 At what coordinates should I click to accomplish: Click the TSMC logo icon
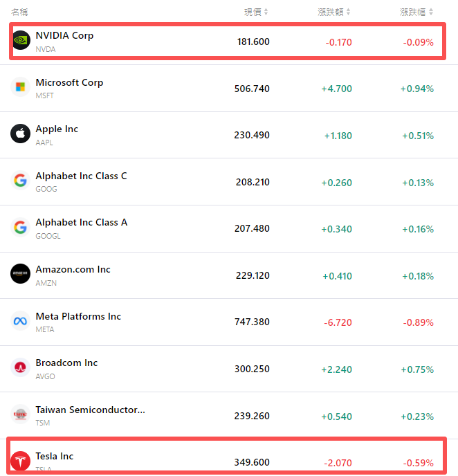point(21,414)
